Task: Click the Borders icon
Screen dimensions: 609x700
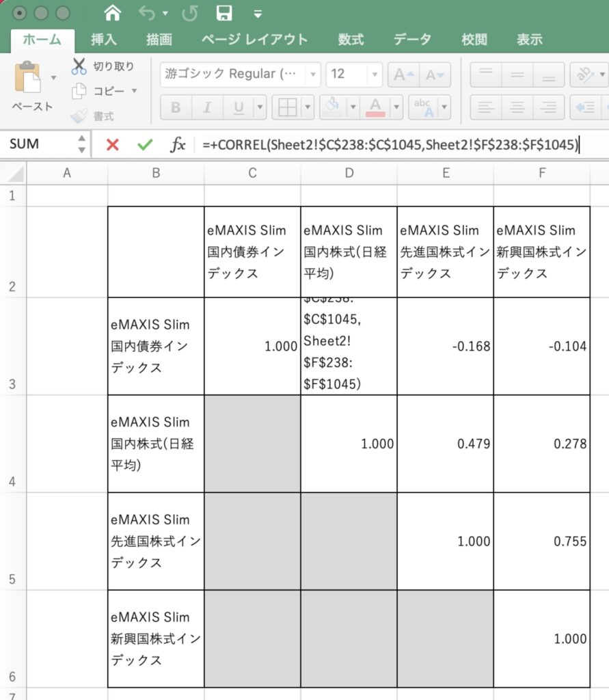Action: [x=287, y=107]
